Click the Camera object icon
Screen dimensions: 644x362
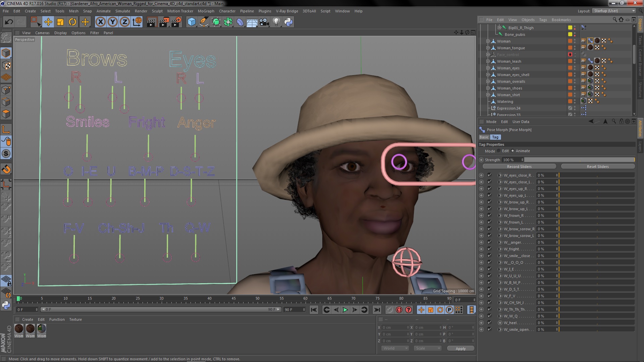click(x=264, y=22)
